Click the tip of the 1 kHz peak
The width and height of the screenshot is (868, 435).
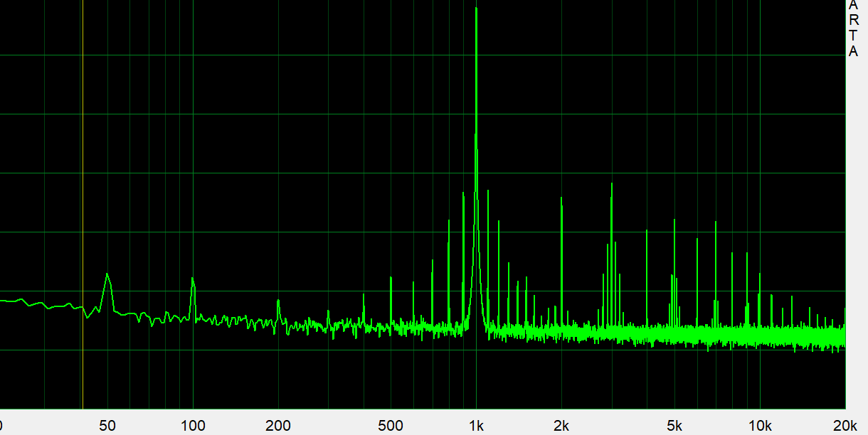[476, 9]
